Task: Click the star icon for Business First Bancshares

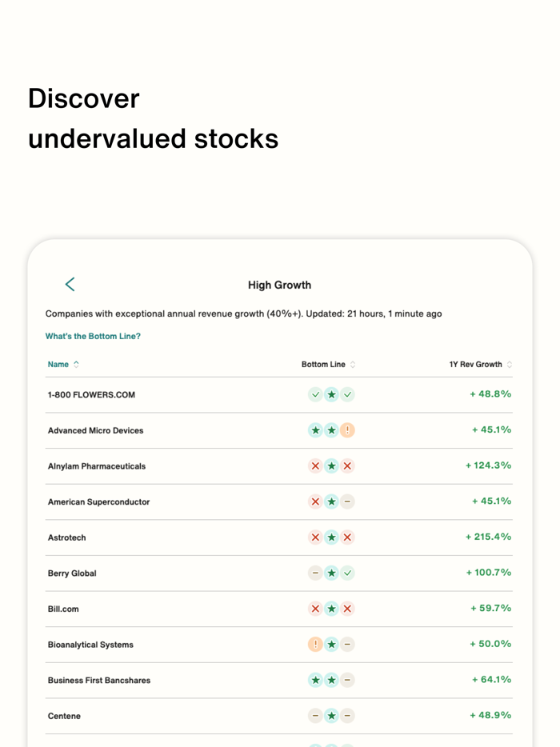Action: (315, 680)
